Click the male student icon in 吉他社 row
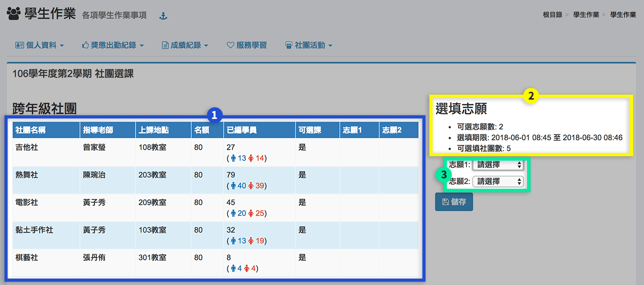The image size is (644, 285). coord(234,158)
